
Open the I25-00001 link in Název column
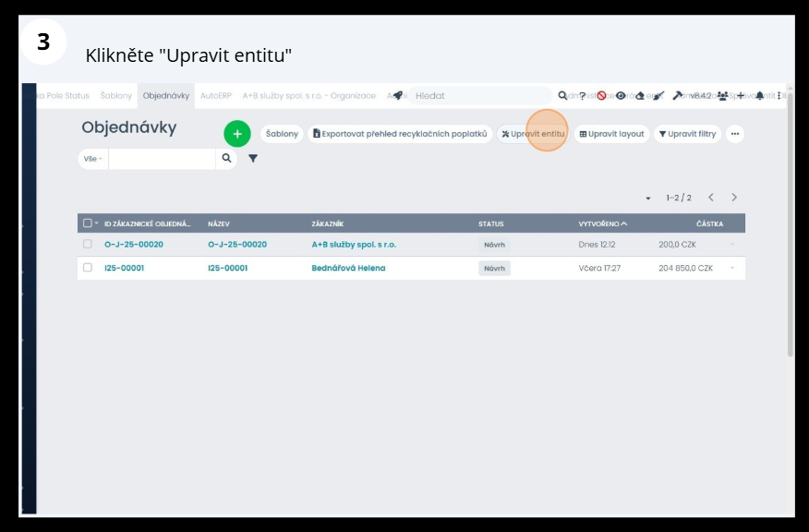pos(227,268)
